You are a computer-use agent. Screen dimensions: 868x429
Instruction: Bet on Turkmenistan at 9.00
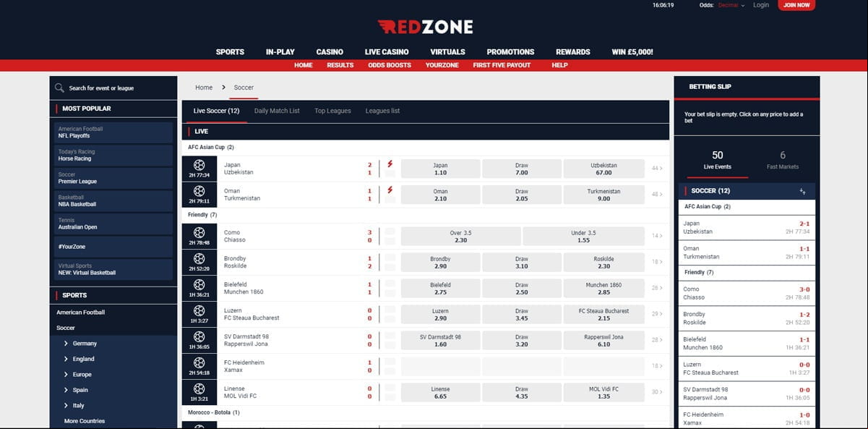[x=603, y=195]
